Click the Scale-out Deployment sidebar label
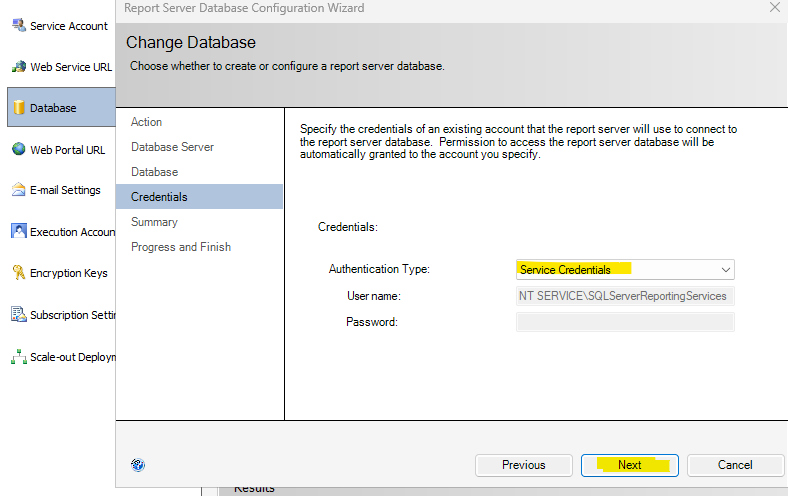 pyautogui.click(x=72, y=357)
